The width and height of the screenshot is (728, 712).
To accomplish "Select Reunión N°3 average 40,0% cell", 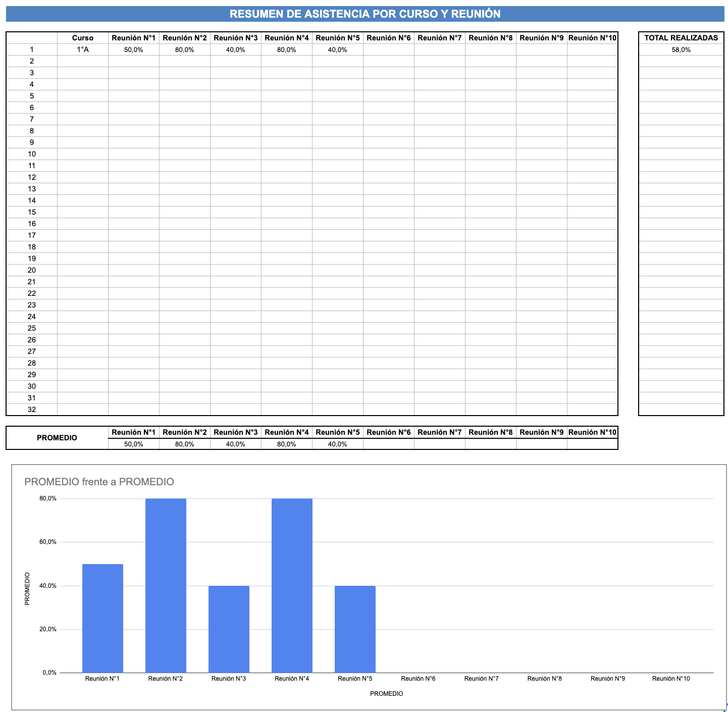I will click(236, 444).
